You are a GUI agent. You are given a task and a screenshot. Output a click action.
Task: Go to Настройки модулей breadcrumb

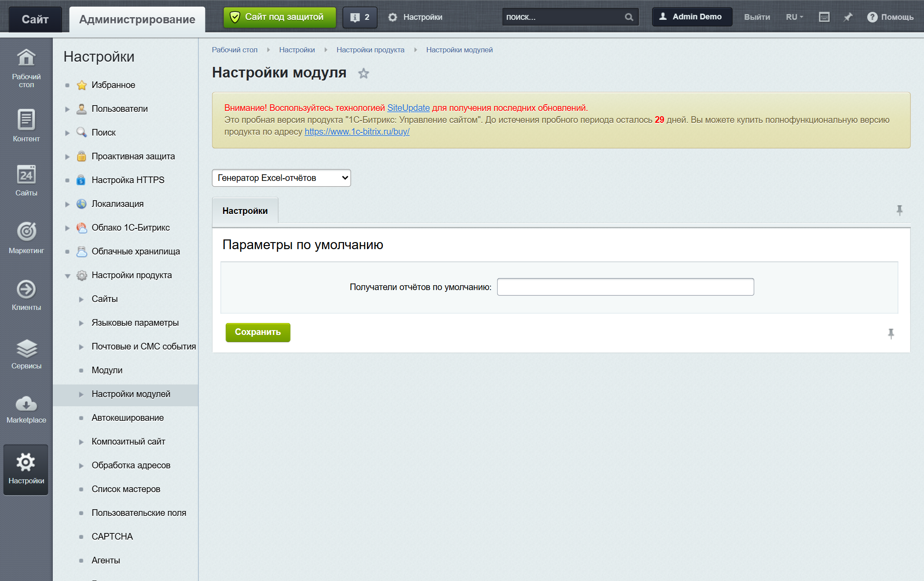[x=459, y=50]
